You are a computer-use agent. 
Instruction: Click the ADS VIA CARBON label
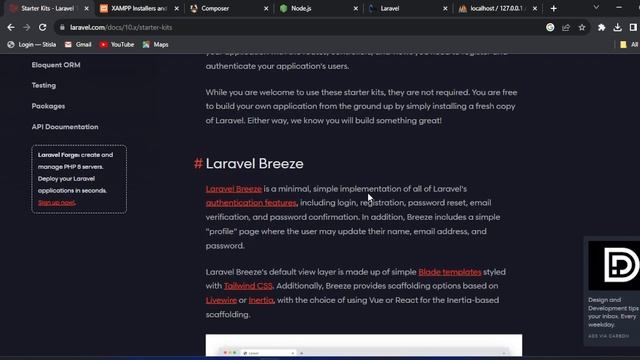pos(609,336)
